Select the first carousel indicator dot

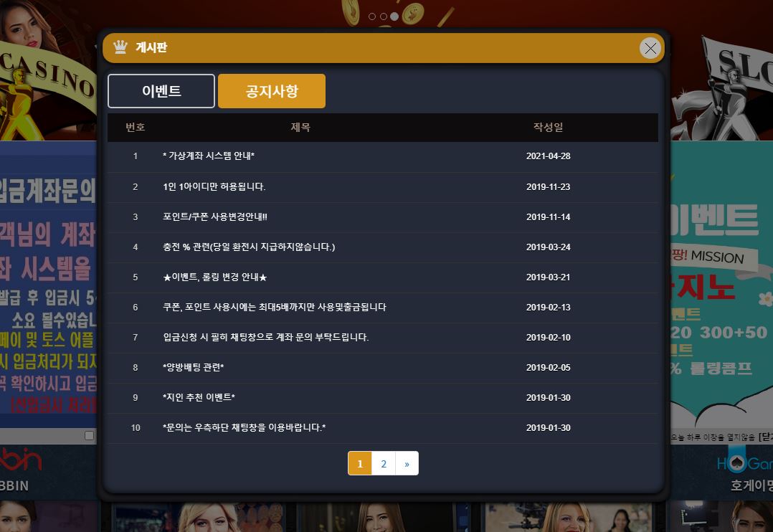point(372,16)
